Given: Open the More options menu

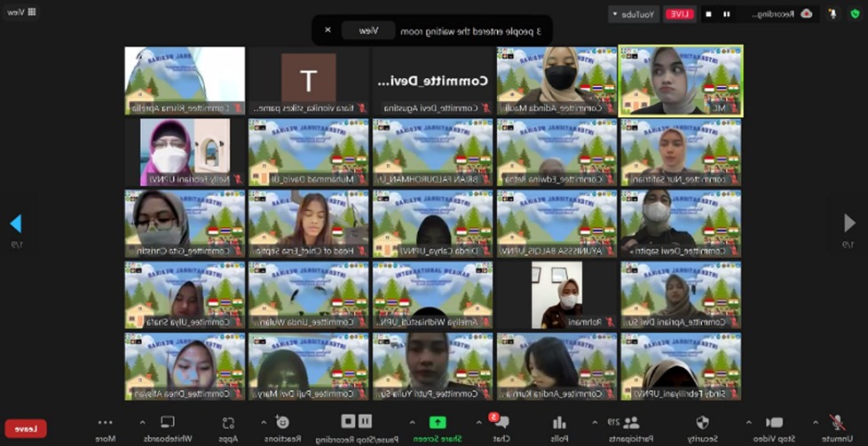Looking at the screenshot, I should [106, 423].
